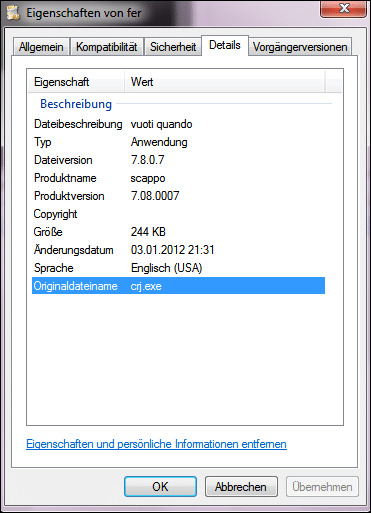Select the Produktversion property label
The height and width of the screenshot is (513, 371).
click(69, 196)
